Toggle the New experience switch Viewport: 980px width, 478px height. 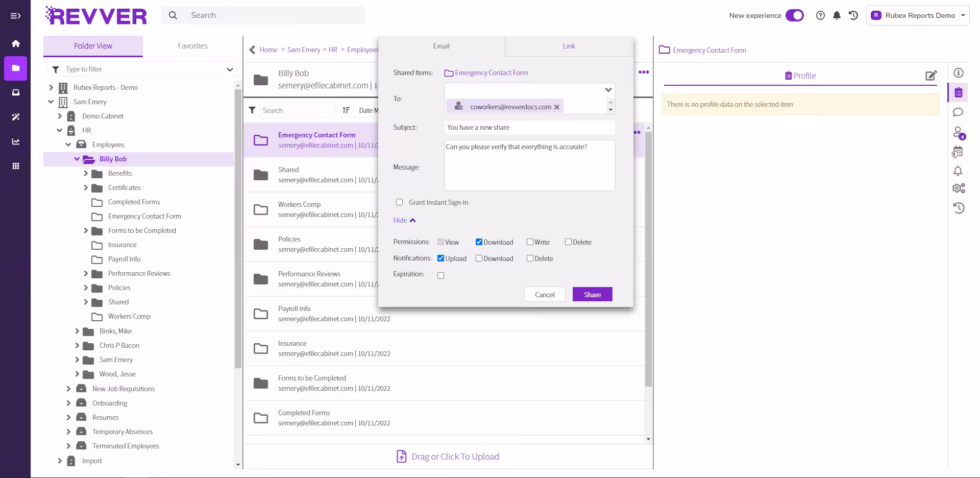[795, 15]
